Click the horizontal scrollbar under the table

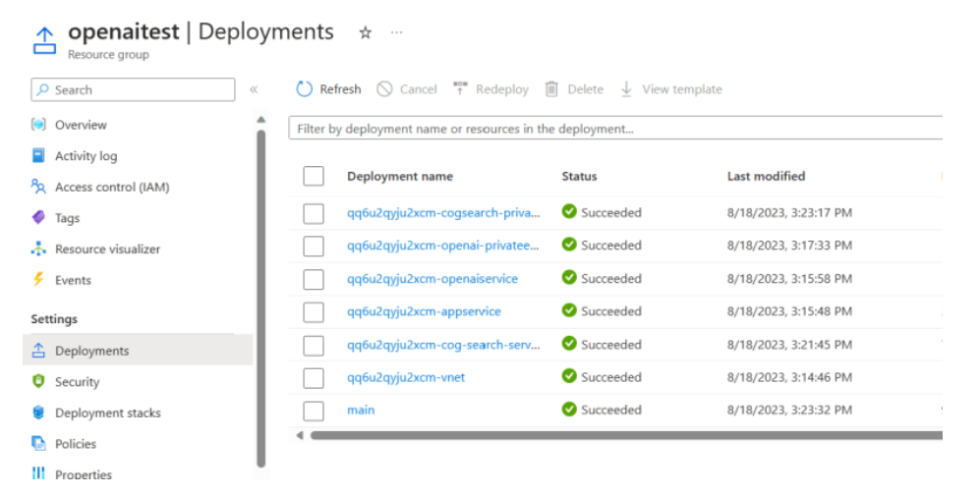(626, 435)
